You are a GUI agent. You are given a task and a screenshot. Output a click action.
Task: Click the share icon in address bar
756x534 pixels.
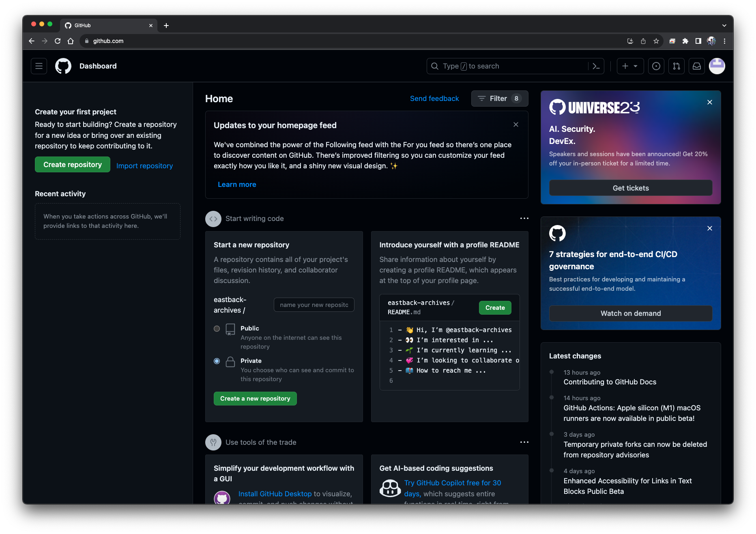[x=643, y=41]
